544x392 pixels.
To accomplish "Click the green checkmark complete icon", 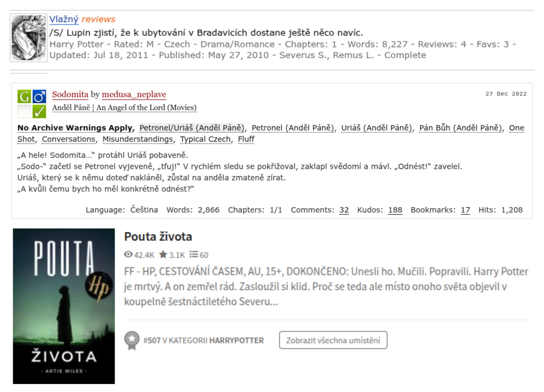I will coord(39,111).
